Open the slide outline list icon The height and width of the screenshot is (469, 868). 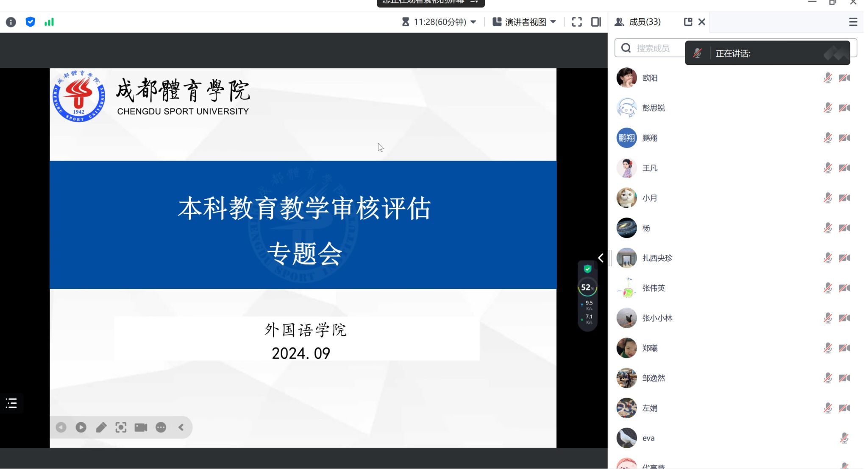(x=11, y=403)
